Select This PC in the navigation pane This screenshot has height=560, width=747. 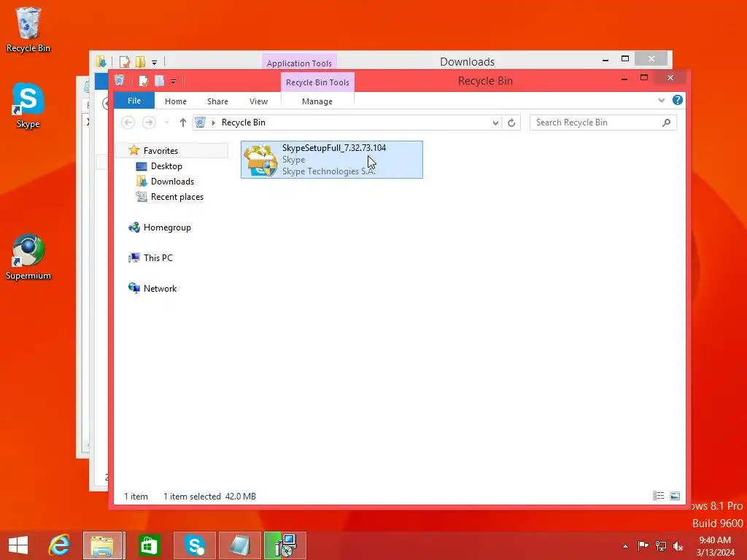pos(158,257)
